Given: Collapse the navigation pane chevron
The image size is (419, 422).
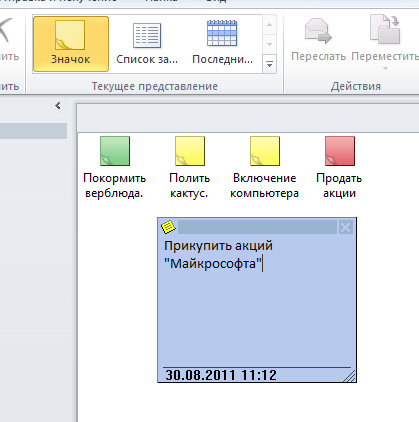Looking at the screenshot, I should (58, 106).
